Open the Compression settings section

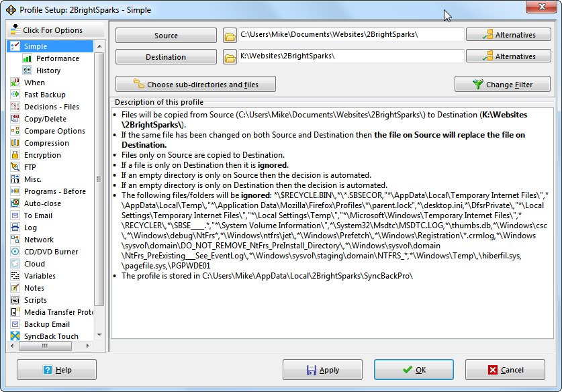46,142
